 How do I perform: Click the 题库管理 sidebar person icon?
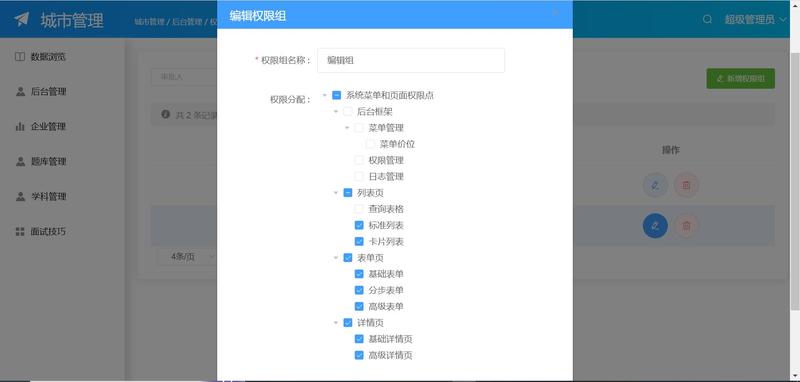click(x=20, y=162)
